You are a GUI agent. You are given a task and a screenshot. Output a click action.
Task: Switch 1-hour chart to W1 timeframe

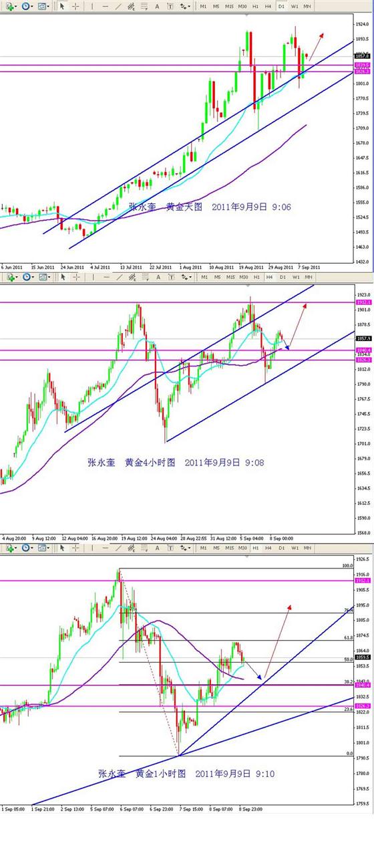coord(295,548)
